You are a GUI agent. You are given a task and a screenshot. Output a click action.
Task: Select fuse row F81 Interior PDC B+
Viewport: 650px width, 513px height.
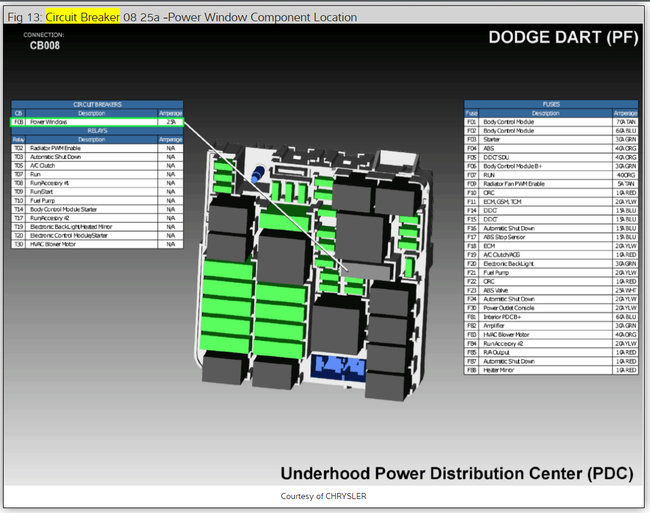[x=551, y=317]
